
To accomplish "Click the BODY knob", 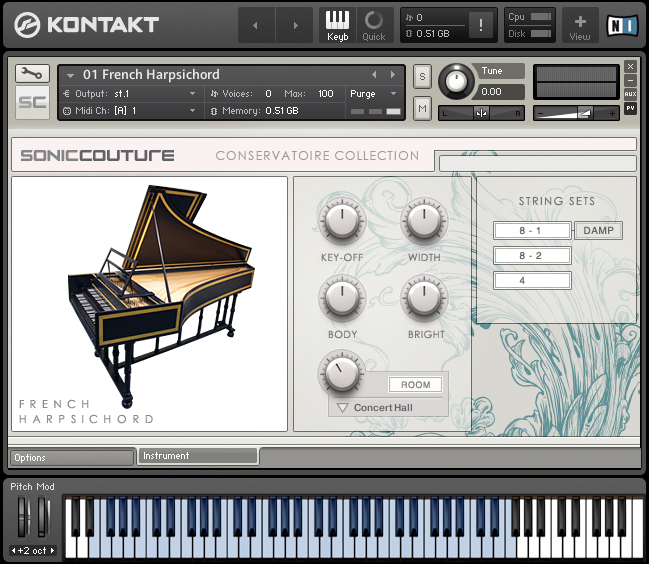I will 342,298.
